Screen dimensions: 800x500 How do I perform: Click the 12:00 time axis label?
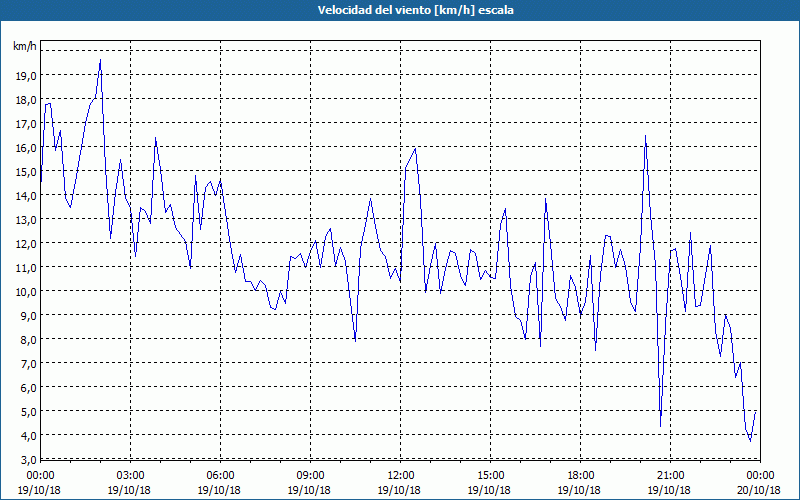[x=401, y=476]
